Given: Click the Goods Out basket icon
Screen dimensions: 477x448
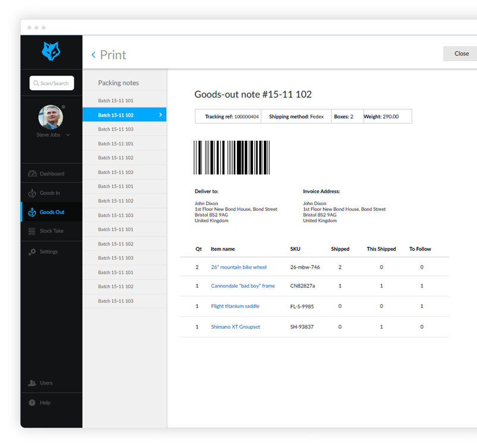Looking at the screenshot, I should pos(32,212).
